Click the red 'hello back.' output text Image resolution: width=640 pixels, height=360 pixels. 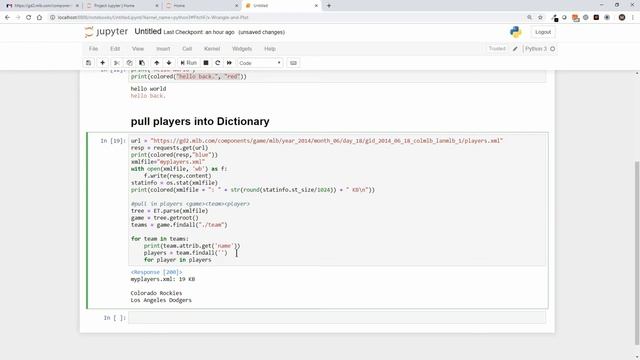click(x=148, y=96)
